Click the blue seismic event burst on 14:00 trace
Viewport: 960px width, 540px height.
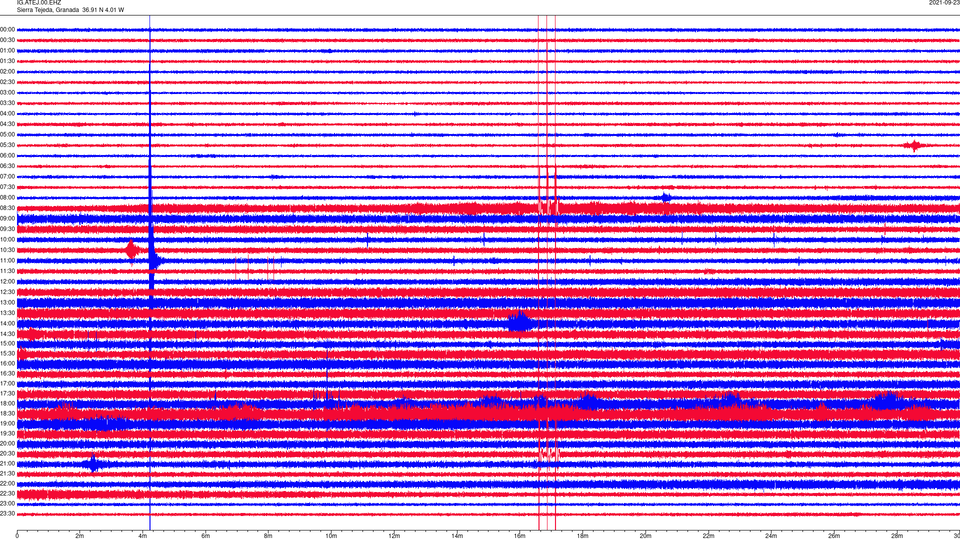pos(520,321)
